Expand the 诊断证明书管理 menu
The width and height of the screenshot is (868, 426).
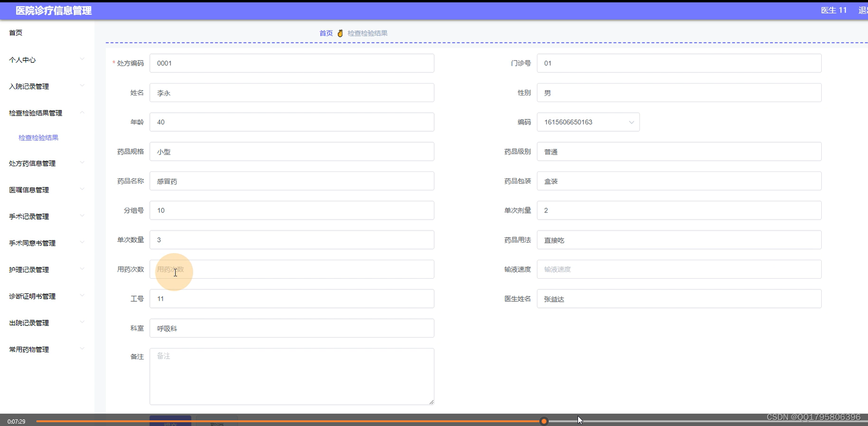[x=47, y=296]
